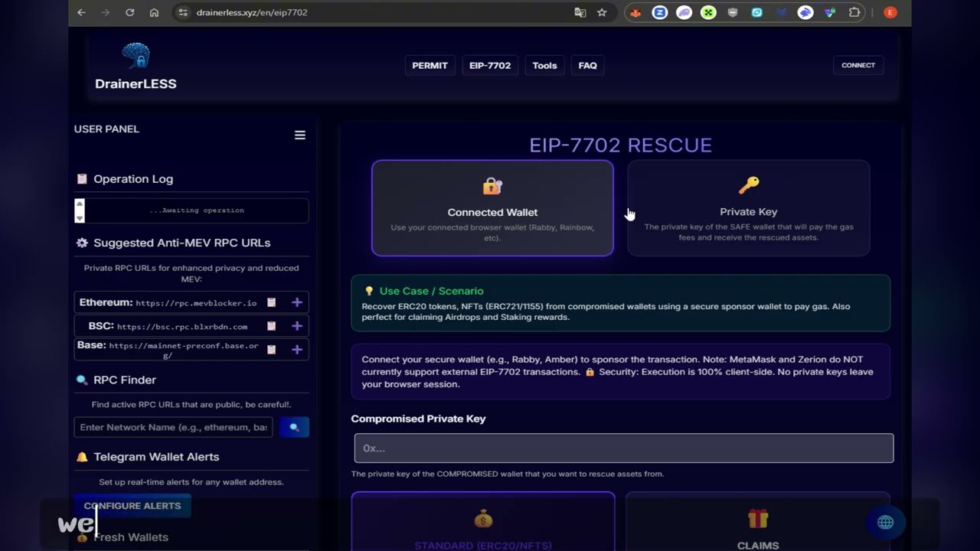Toggle the user panel hamburger menu
This screenshot has width=980, height=551.
click(300, 135)
